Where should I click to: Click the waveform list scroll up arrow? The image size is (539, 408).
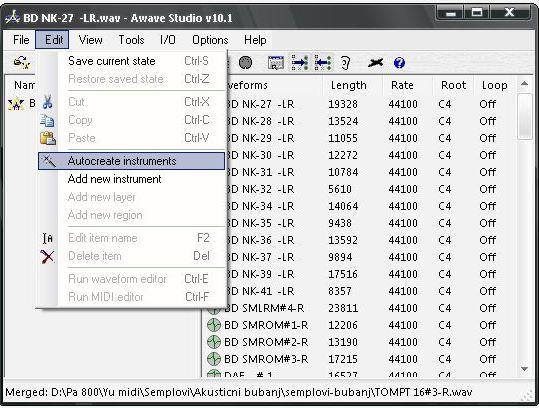(x=525, y=84)
